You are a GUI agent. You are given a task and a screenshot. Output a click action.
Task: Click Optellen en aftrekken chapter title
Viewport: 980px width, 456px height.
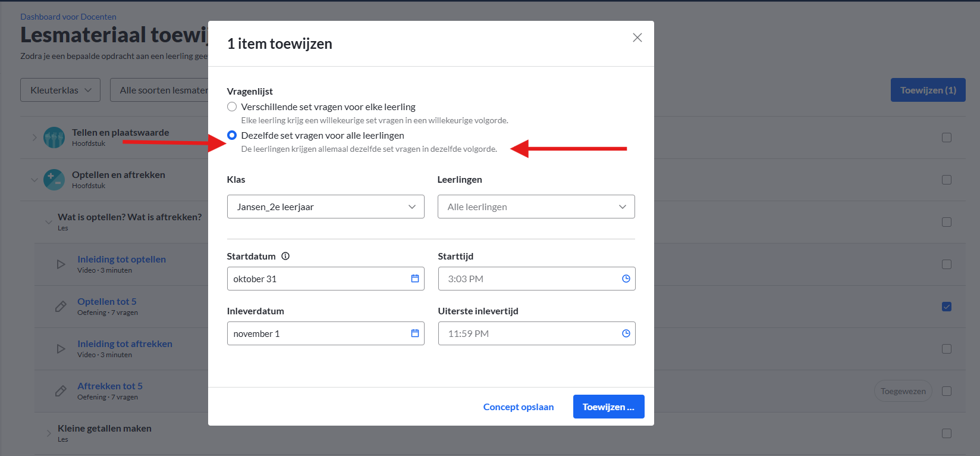(118, 174)
